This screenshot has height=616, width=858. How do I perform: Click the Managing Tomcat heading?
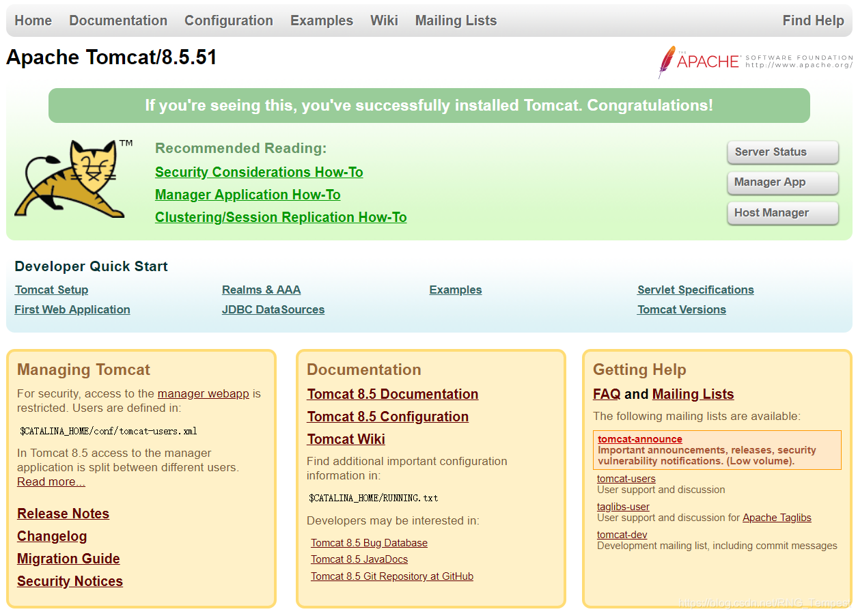pyautogui.click(x=83, y=369)
